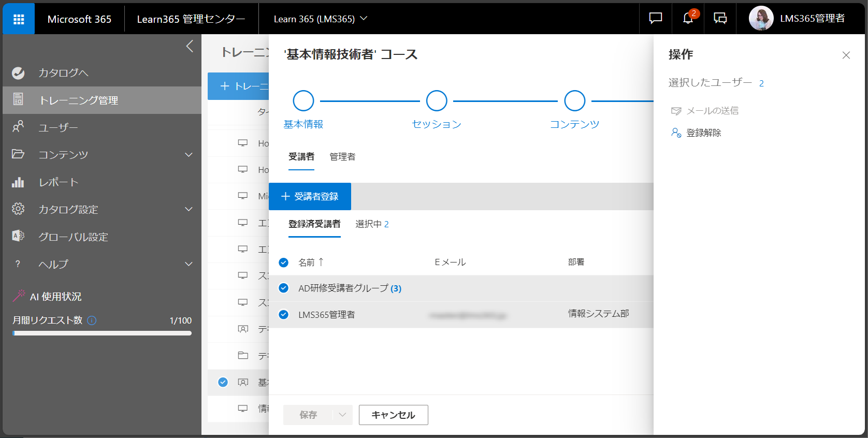Viewport: 868px width, 438px height.
Task: Click the LMS365管理者 profile avatar
Action: 761,19
